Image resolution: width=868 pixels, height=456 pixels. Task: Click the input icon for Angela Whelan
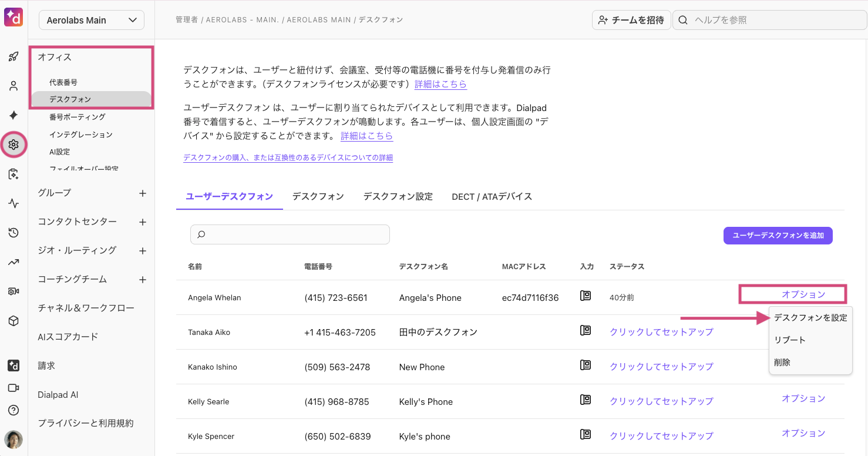[x=585, y=296]
